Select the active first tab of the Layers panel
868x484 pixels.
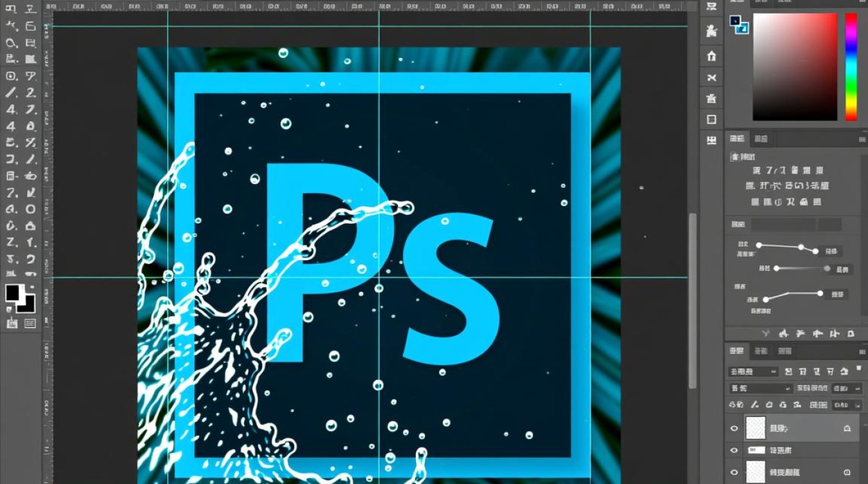click(736, 352)
